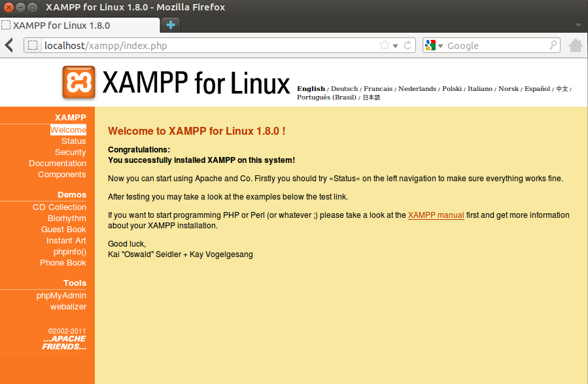Click the Tools sidebar section heading

75,283
